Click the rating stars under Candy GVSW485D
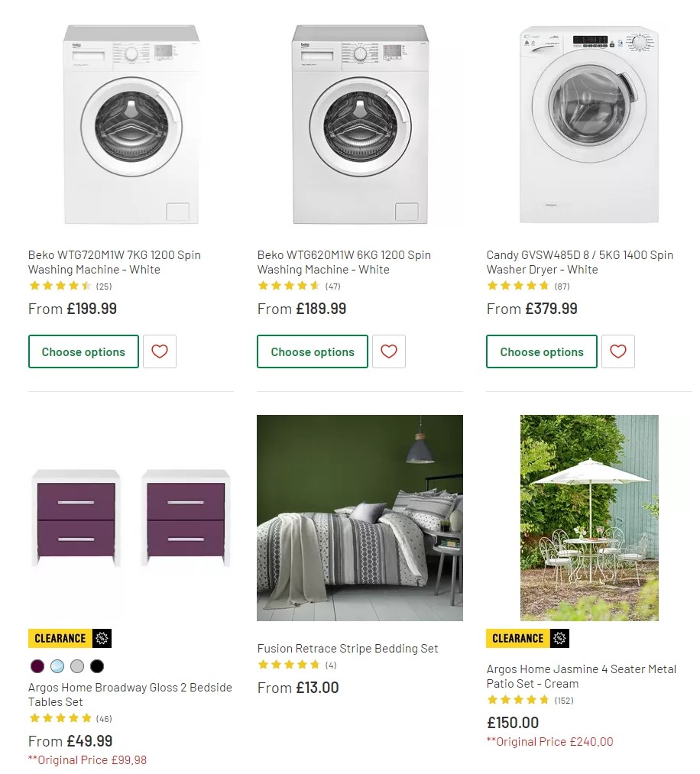This screenshot has width=700, height=774. point(517,286)
